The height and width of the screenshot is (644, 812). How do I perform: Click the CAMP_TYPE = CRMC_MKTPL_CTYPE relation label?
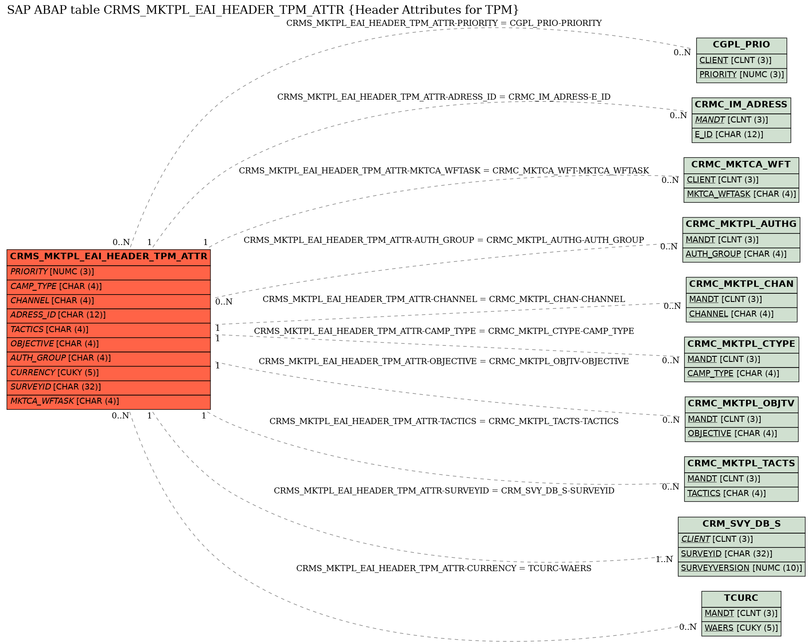pos(444,331)
